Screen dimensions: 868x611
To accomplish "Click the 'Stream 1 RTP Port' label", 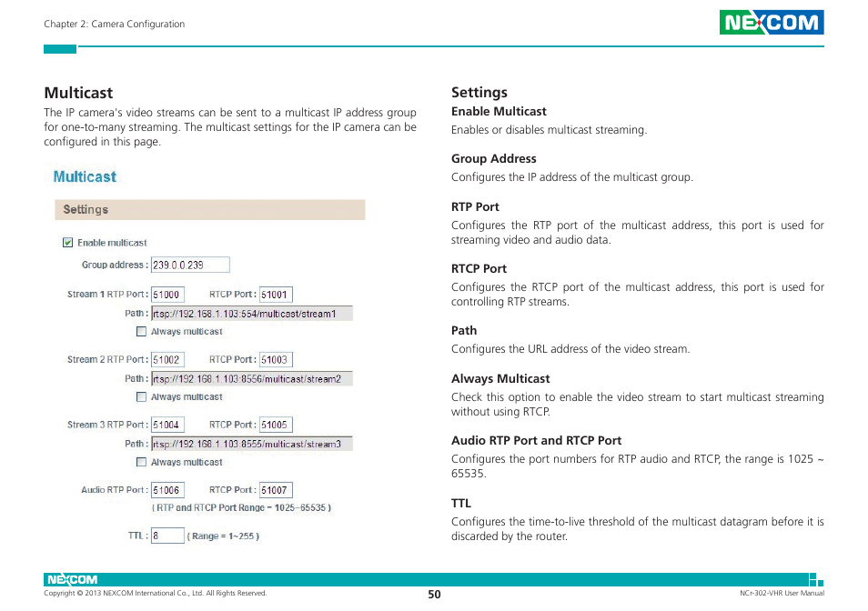I will [x=107, y=295].
